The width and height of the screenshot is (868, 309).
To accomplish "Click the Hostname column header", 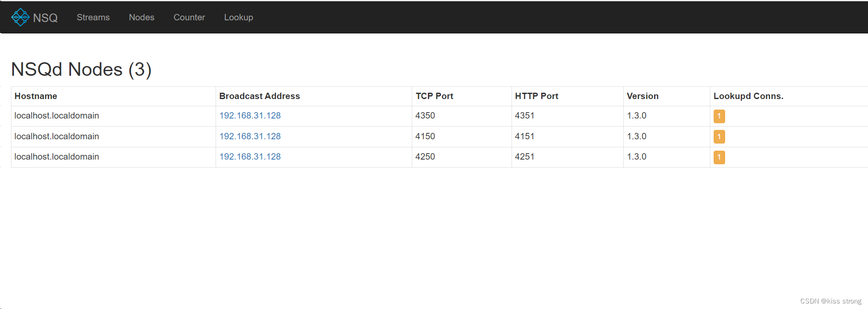I will click(36, 96).
